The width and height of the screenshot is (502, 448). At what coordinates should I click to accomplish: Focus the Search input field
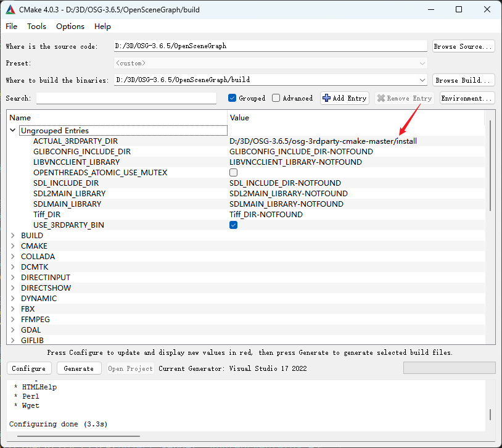(126, 98)
